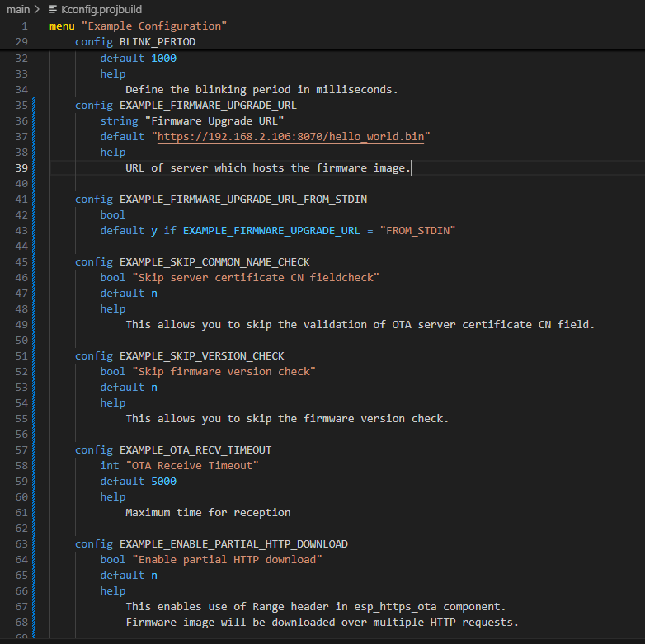Click config EXAMPLE_OTA_RECV_TIMEOUT
Screen dimensions: 645x644
(173, 450)
